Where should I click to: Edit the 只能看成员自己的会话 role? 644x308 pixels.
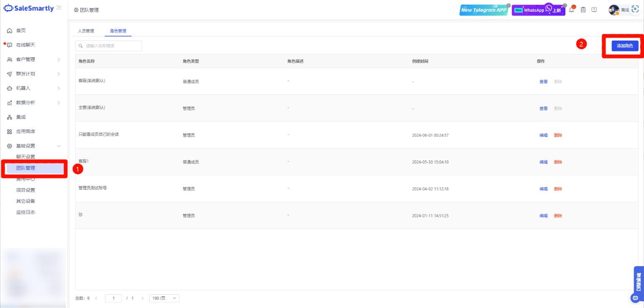click(543, 135)
